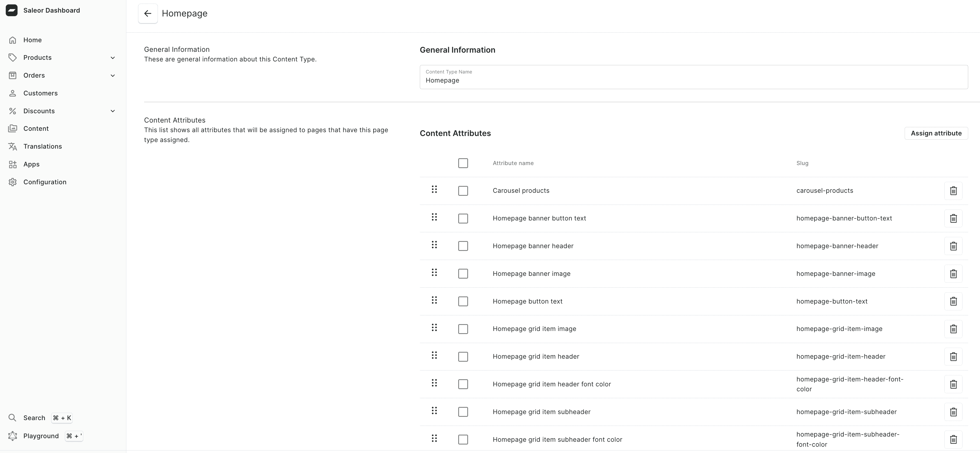Check the Carousel products checkbox
This screenshot has width=980, height=453.
pyautogui.click(x=463, y=191)
